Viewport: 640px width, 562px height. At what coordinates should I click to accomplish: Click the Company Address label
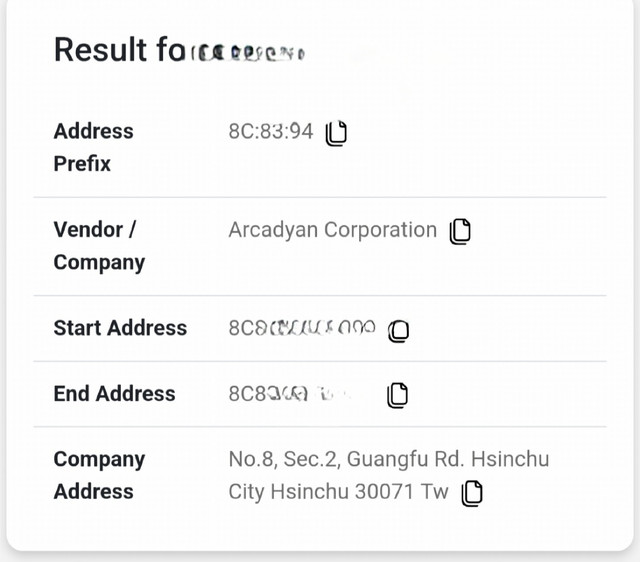[x=99, y=475]
